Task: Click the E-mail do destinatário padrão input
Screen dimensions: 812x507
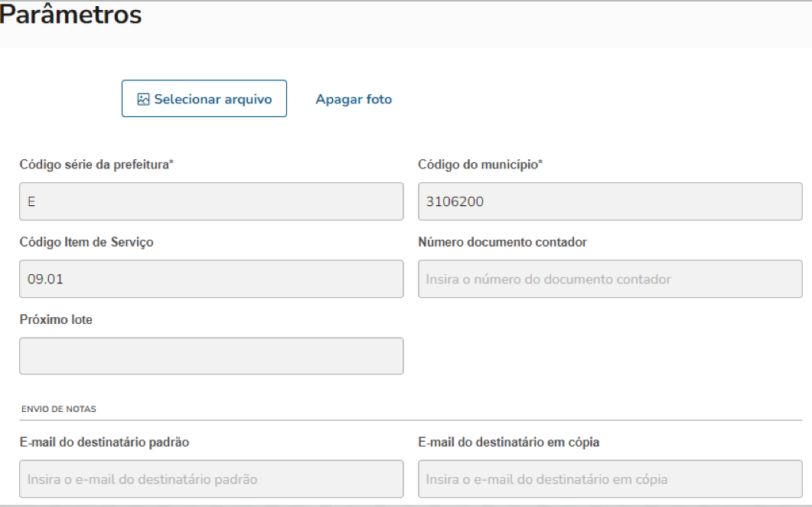Action: 211,479
